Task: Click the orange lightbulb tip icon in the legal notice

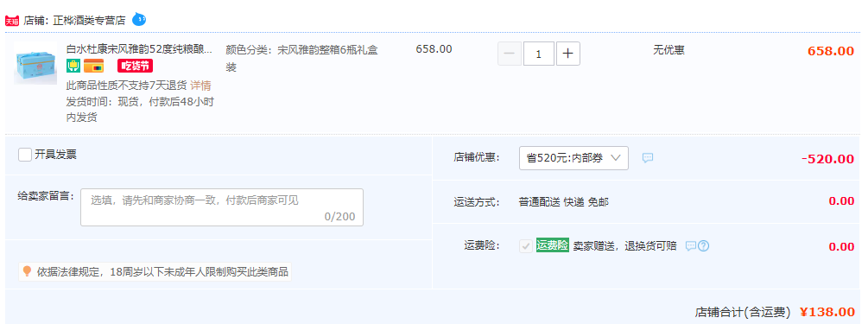Action: [x=27, y=271]
